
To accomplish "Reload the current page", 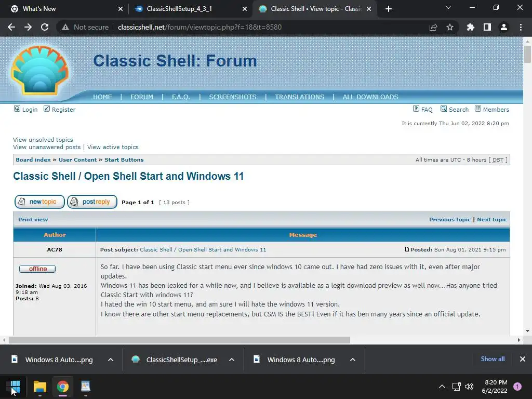I will [45, 27].
